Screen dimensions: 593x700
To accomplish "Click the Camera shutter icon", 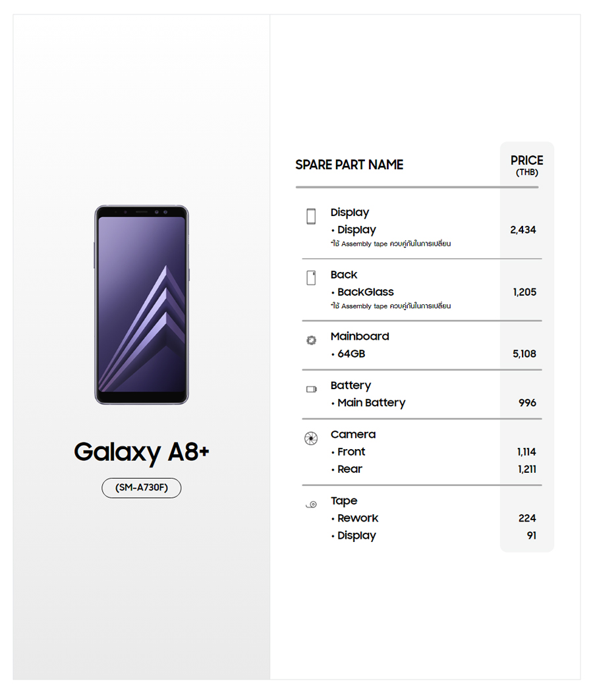I will click(x=311, y=439).
